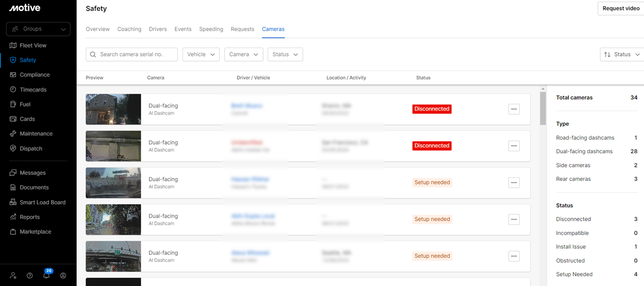644x286 pixels.
Task: Open the help question mark icon
Action: point(30,275)
